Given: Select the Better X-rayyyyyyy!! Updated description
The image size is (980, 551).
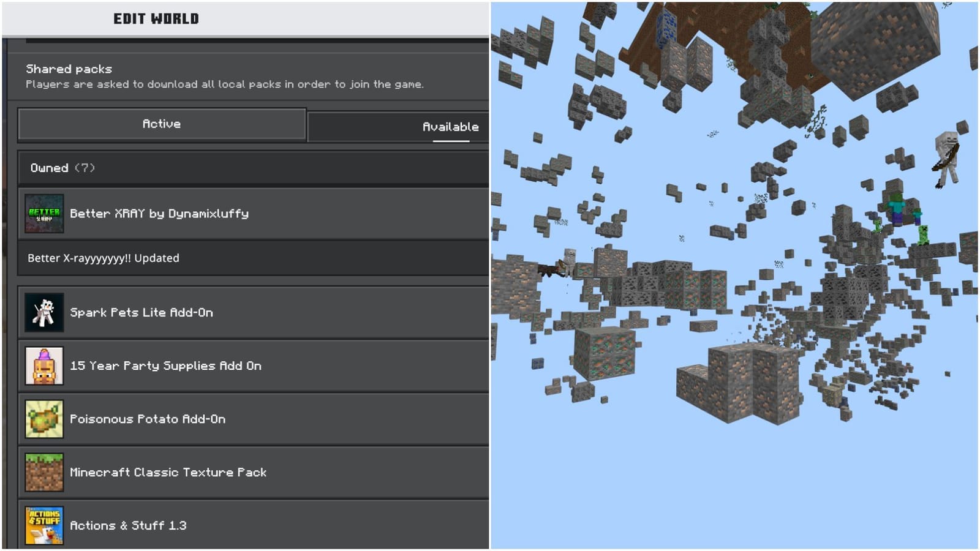Looking at the screenshot, I should 102,258.
